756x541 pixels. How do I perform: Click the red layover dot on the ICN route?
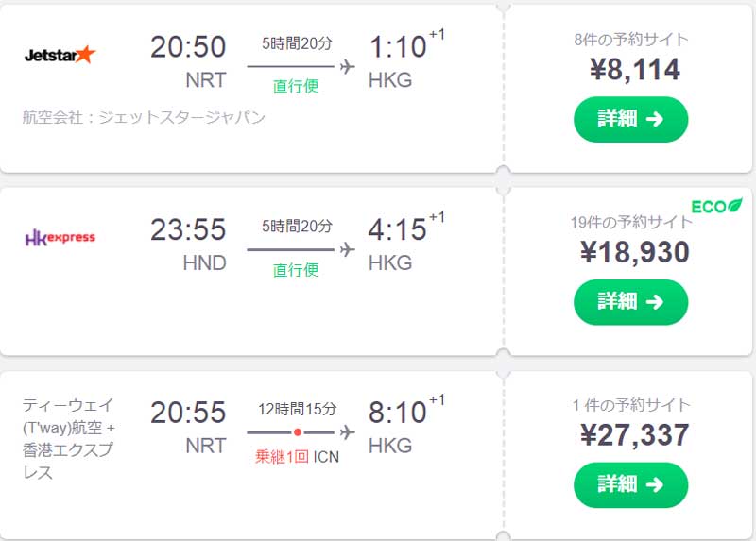coord(298,432)
